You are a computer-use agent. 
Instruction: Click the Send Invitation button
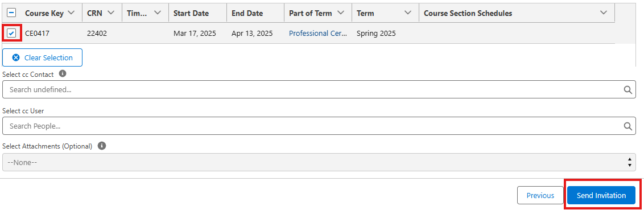coord(601,195)
